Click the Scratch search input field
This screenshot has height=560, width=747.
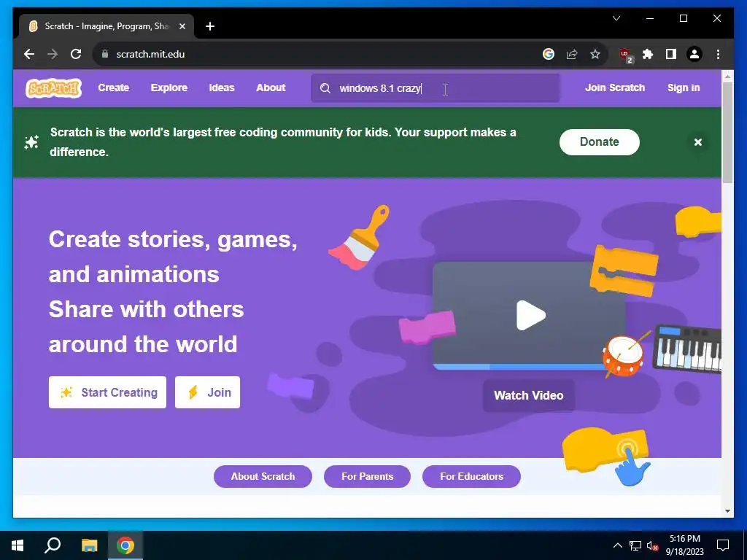point(436,88)
